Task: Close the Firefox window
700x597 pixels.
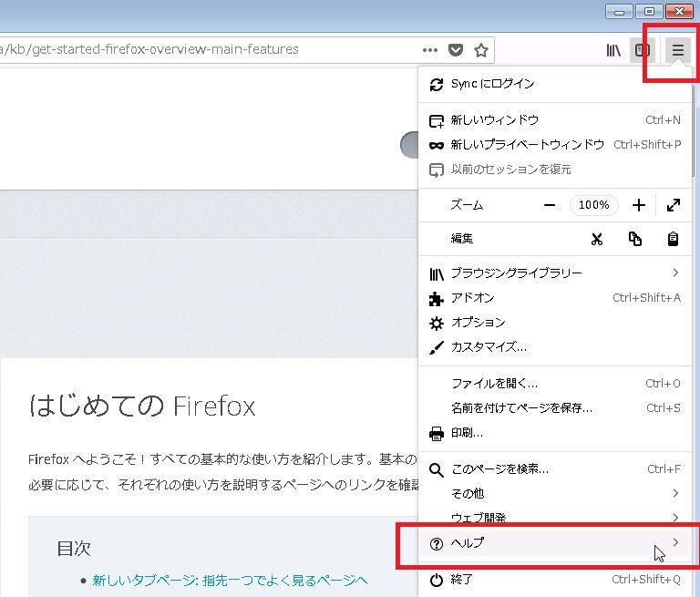Action: [x=679, y=11]
